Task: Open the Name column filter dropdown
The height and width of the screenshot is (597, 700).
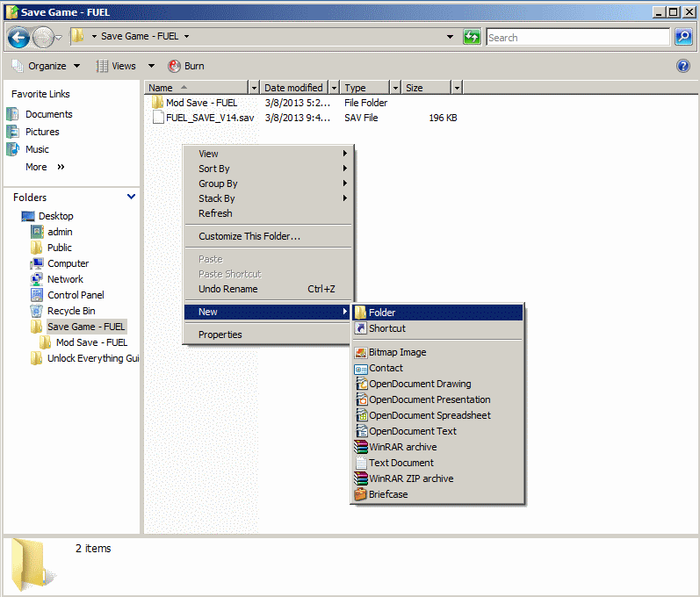Action: tap(254, 88)
